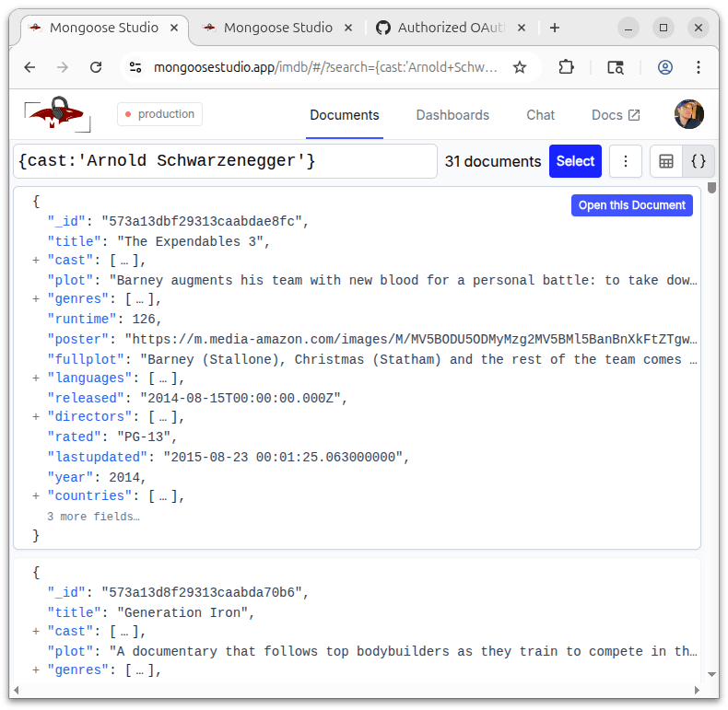Click the 31 documents count
The image size is (728, 710).
(493, 161)
